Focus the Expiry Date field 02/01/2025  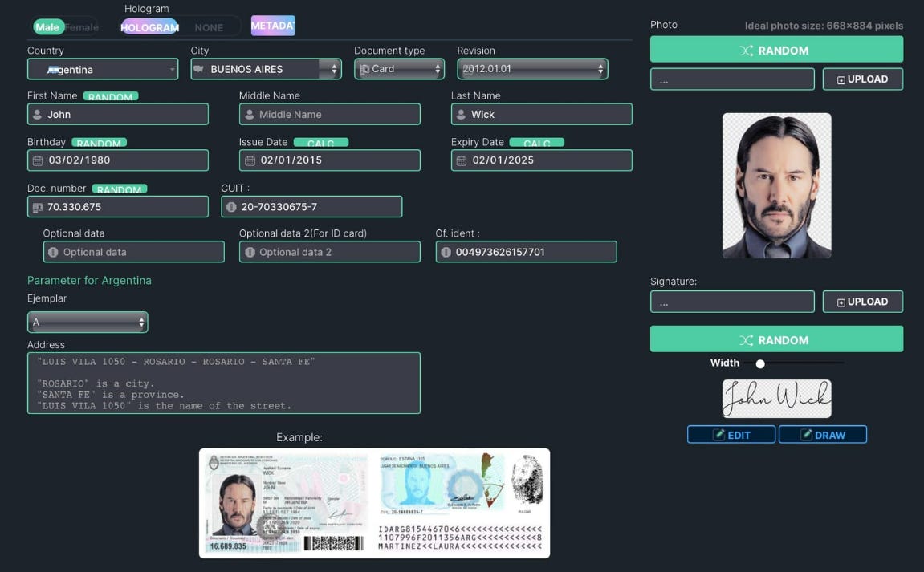pyautogui.click(x=542, y=160)
